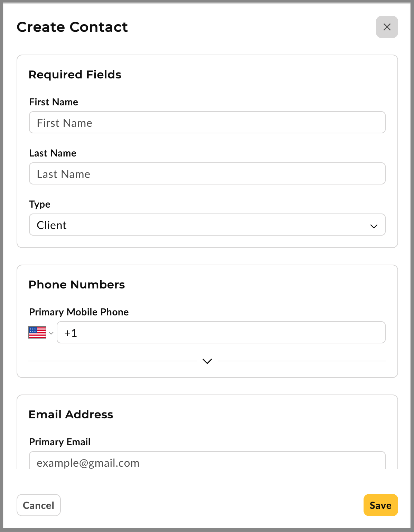
Task: Click the Required Fields section header
Action: [x=75, y=75]
